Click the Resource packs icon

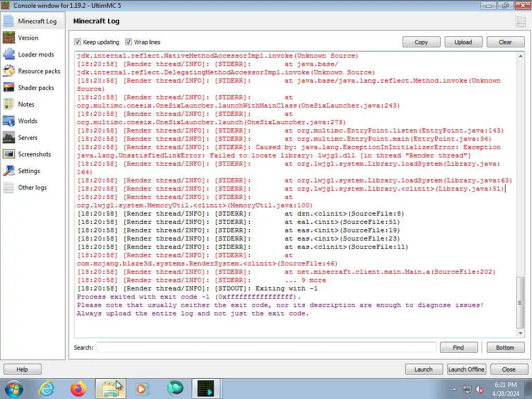pyautogui.click(x=9, y=71)
